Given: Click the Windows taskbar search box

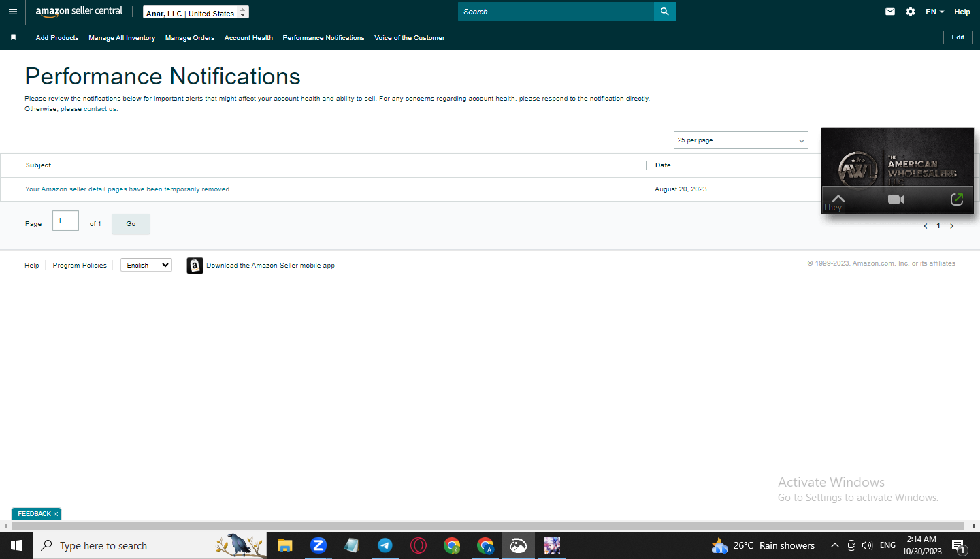Looking at the screenshot, I should tap(150, 545).
